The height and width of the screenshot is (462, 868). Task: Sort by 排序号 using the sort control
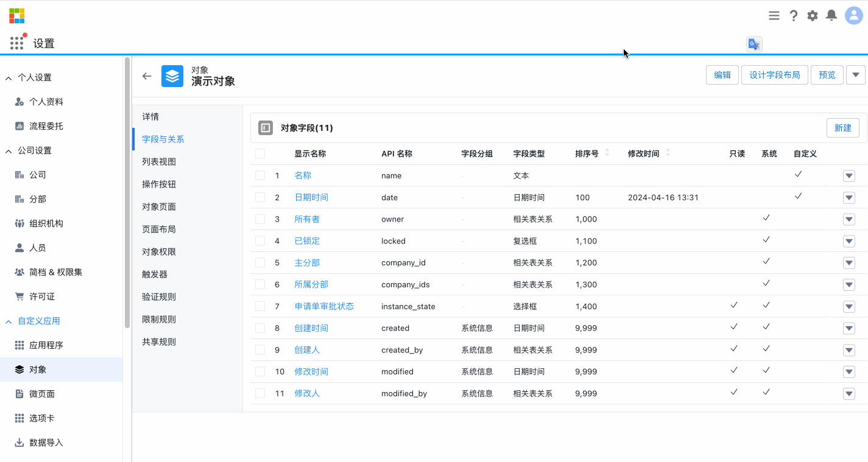click(x=607, y=153)
